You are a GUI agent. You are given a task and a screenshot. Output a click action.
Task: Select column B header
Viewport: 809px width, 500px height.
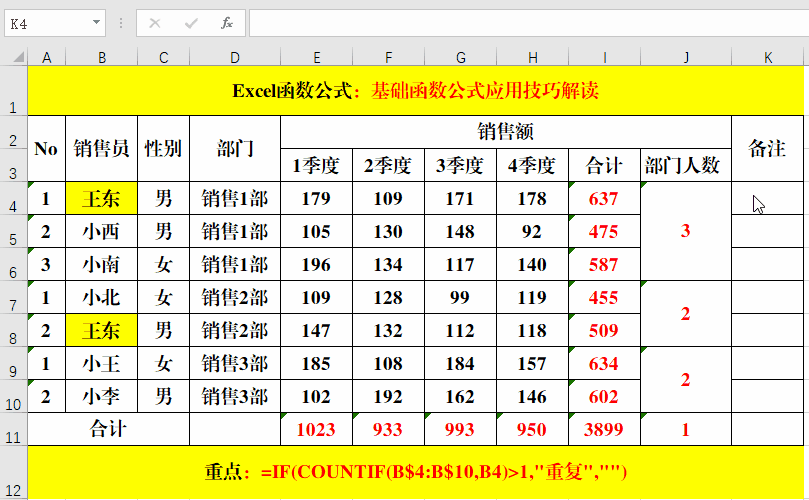[x=102, y=57]
